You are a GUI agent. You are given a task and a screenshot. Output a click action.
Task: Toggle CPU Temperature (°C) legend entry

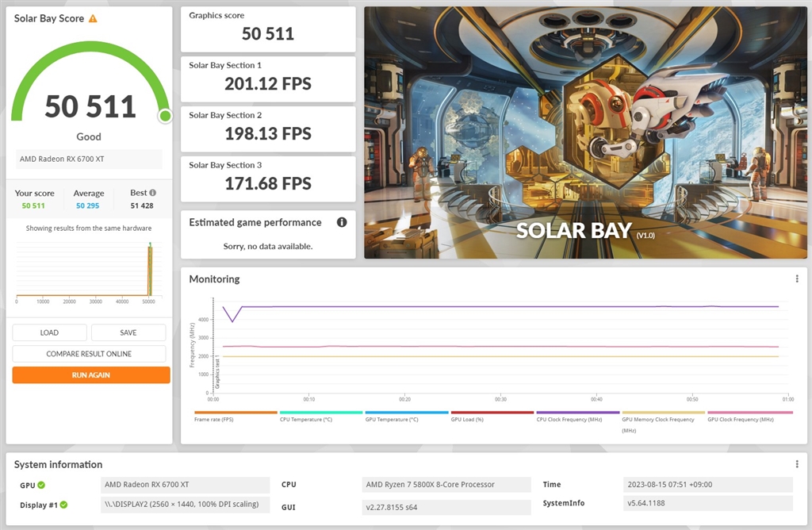click(x=321, y=417)
